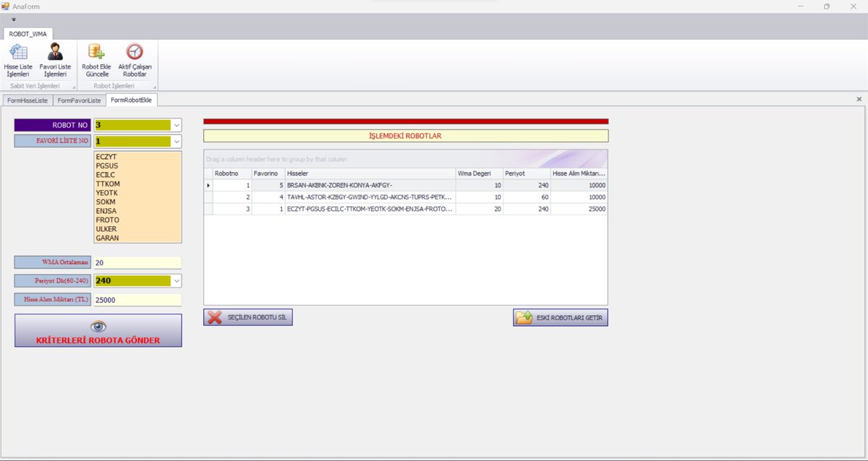The width and height of the screenshot is (868, 461).
Task: Expand the FAVORİ LİSTE NO dropdown
Action: pyautogui.click(x=176, y=141)
